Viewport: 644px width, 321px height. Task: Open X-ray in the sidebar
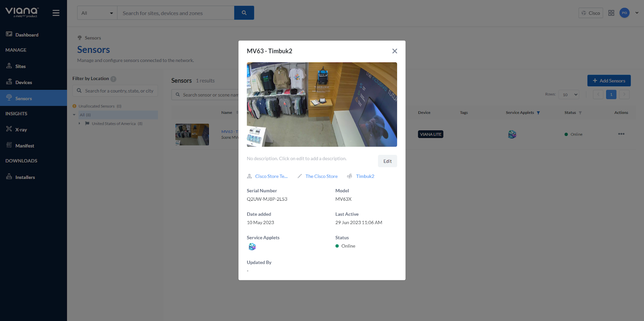click(x=21, y=130)
